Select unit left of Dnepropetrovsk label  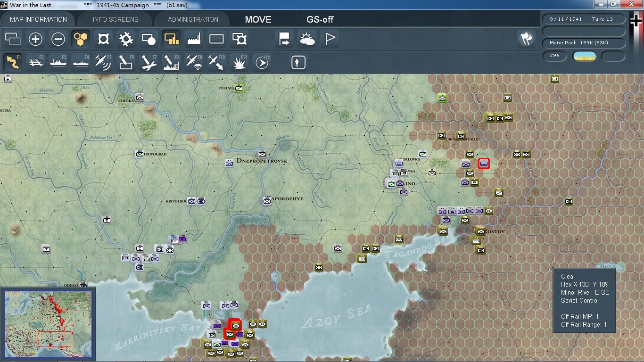[x=229, y=163]
